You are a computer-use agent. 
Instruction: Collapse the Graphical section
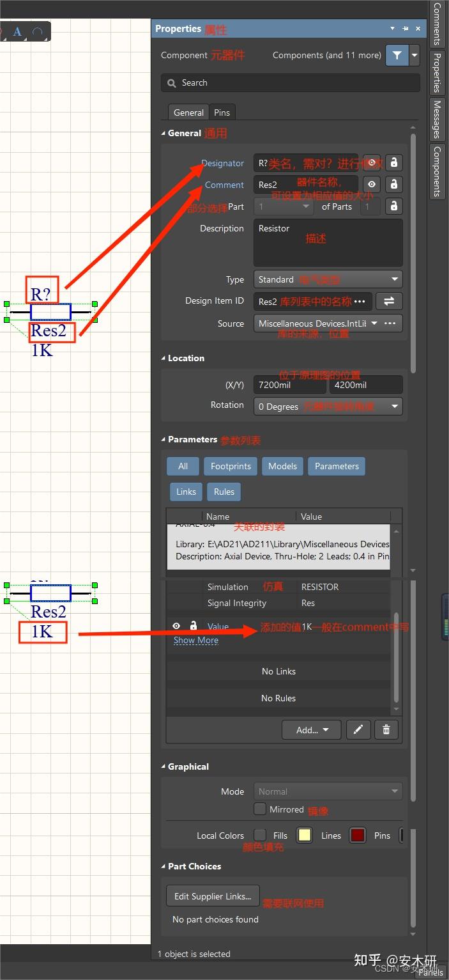click(163, 767)
